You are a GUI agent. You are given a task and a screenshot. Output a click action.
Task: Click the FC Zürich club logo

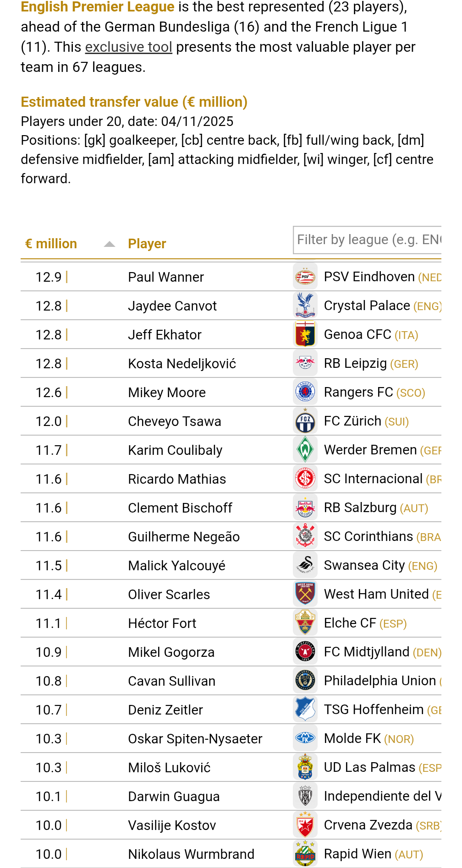[305, 421]
